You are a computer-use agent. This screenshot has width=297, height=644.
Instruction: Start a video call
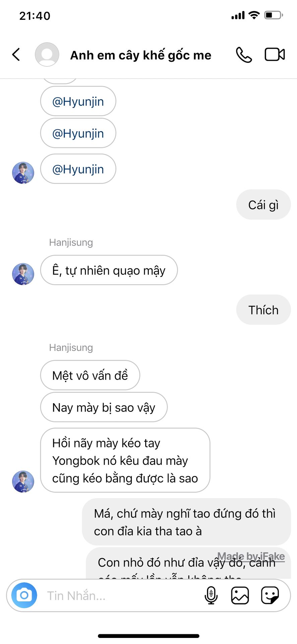point(275,55)
